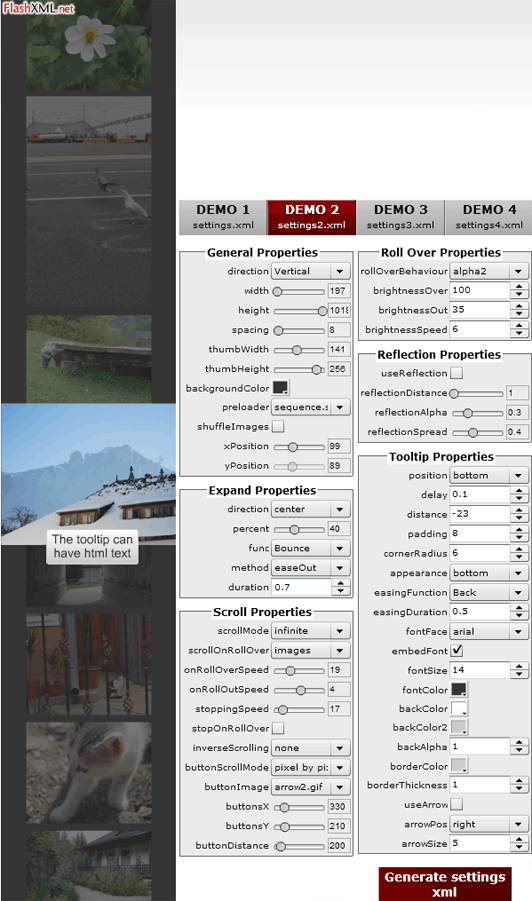Open the borderColor swatch

point(458,766)
